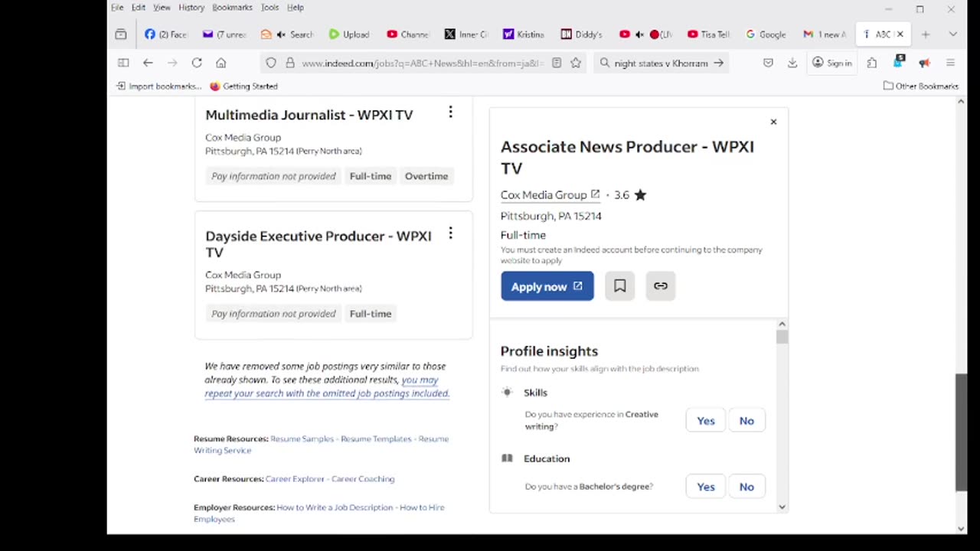The width and height of the screenshot is (980, 551).
Task: Switch to the Tisa Tell tab
Action: [708, 34]
